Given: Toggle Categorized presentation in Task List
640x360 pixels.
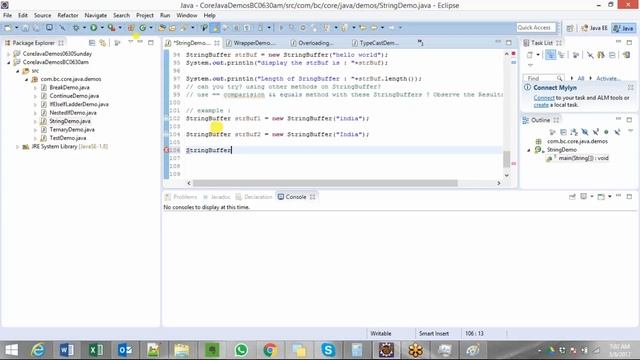Looking at the screenshot, I should (x=550, y=55).
